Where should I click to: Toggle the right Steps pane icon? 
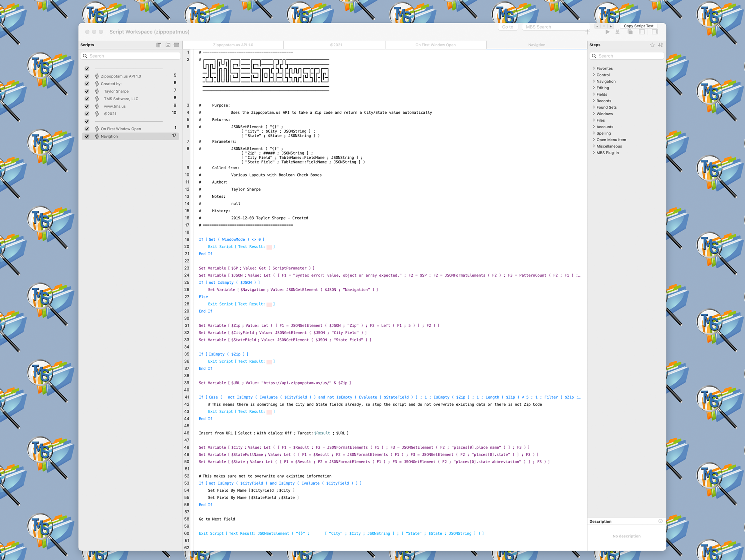(x=655, y=32)
